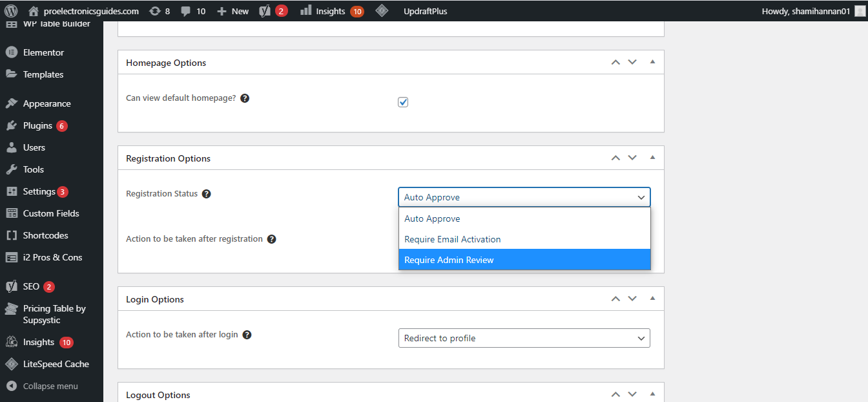Choose Require Admin Review from the list

tap(524, 260)
